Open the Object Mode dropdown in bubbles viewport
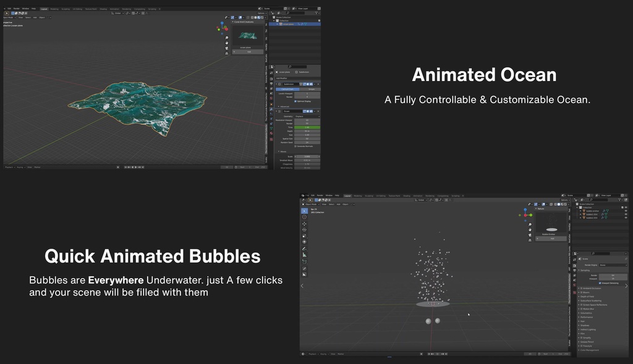633x364 pixels. [x=312, y=204]
